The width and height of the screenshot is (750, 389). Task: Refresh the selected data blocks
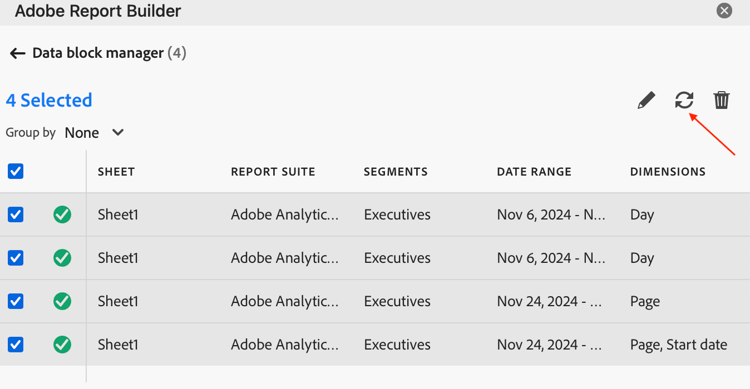(684, 100)
